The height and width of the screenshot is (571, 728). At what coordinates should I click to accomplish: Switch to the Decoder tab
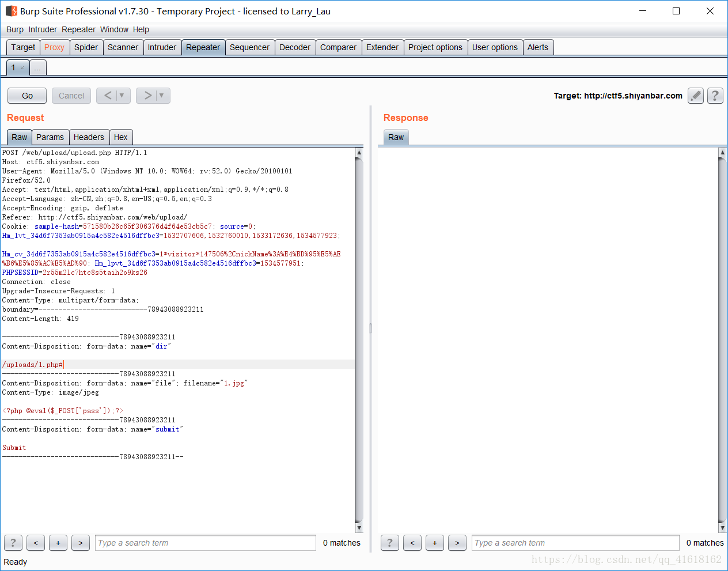[295, 47]
